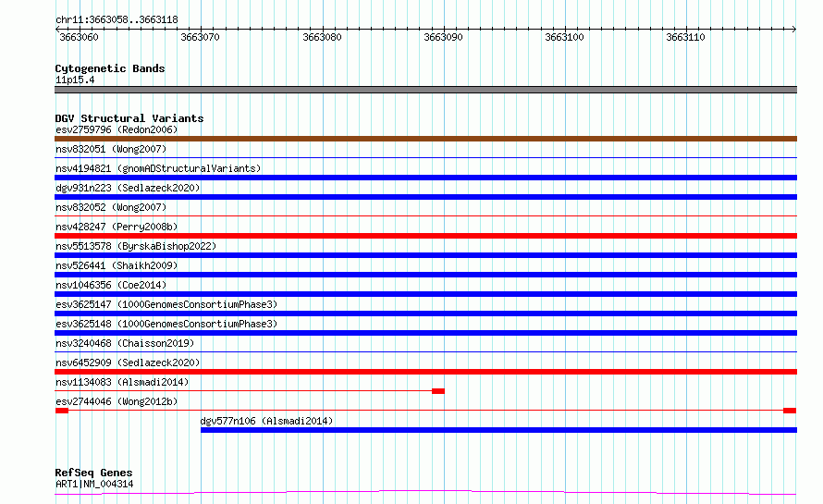Select the nsv832052 (Wong2007) label
This screenshot has height=504, width=823.
pos(111,207)
